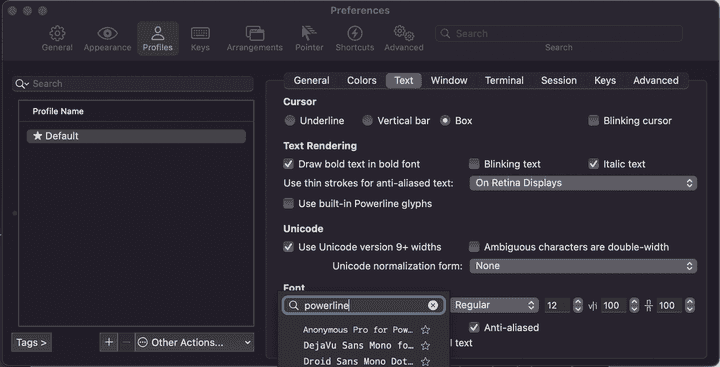Star the Anonymous Pro for Powerline font
The height and width of the screenshot is (367, 720).
coord(426,330)
